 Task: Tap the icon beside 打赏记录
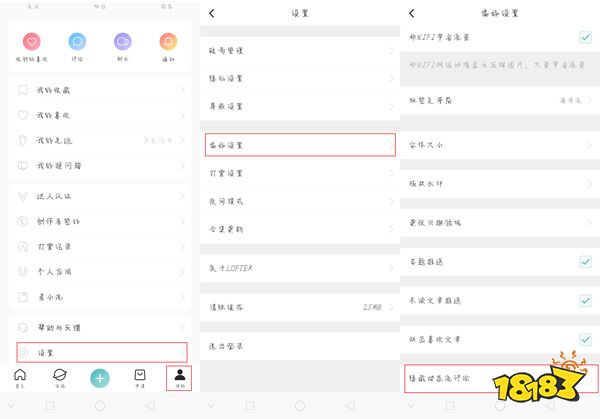[23, 246]
